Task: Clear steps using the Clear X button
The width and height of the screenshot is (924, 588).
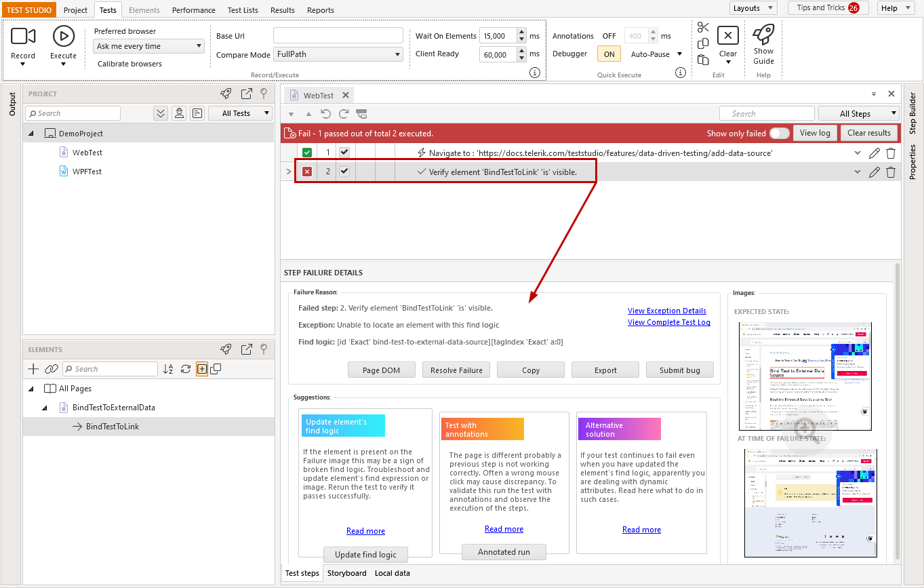Action: [x=727, y=35]
